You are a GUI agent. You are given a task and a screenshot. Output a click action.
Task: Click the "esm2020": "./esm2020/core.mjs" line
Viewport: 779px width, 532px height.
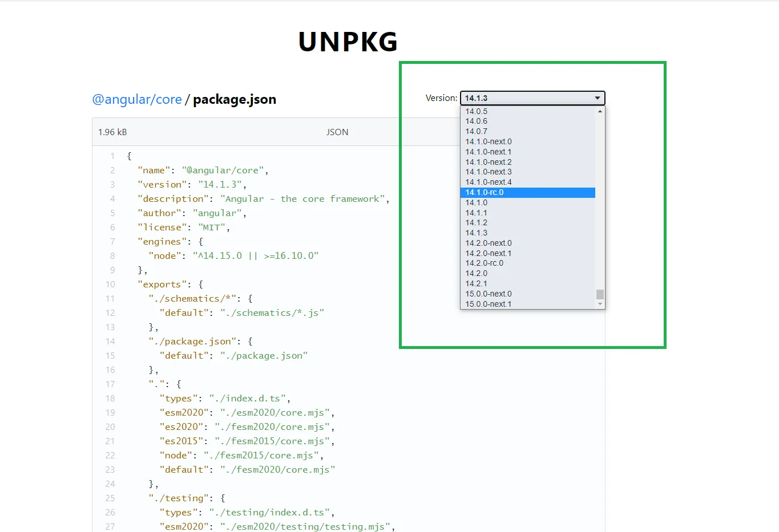pos(248,413)
